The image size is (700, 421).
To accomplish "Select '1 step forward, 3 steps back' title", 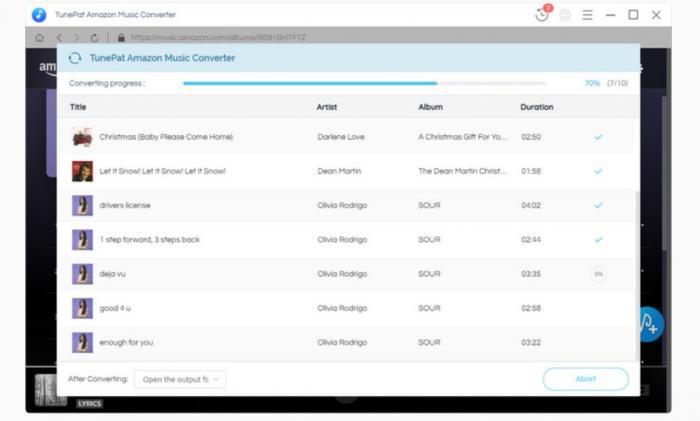I will click(150, 240).
